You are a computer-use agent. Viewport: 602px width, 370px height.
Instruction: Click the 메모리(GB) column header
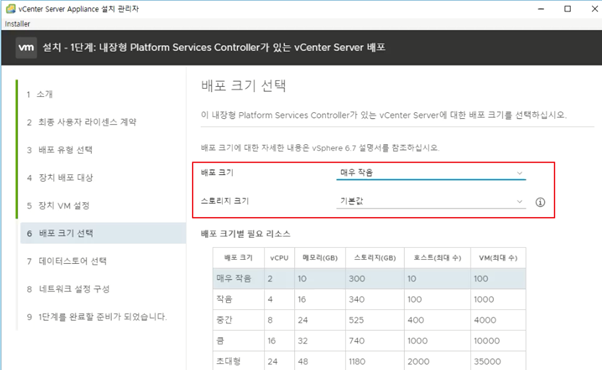click(x=320, y=258)
